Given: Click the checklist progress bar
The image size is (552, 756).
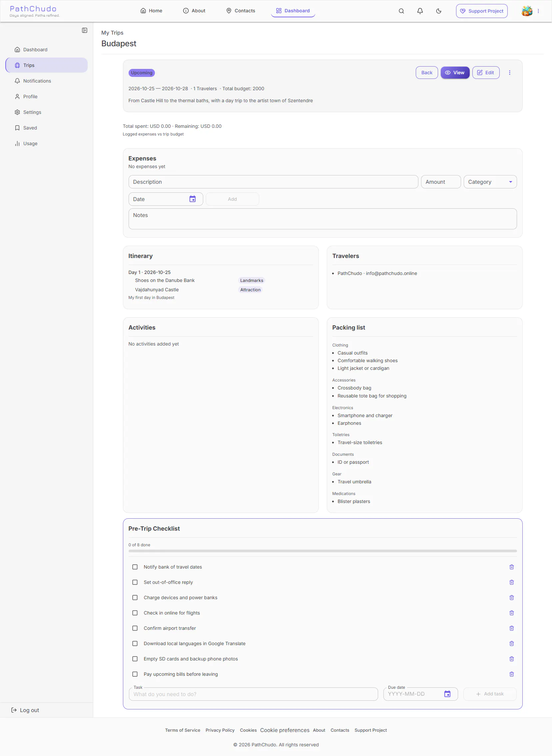Looking at the screenshot, I should click(x=322, y=551).
